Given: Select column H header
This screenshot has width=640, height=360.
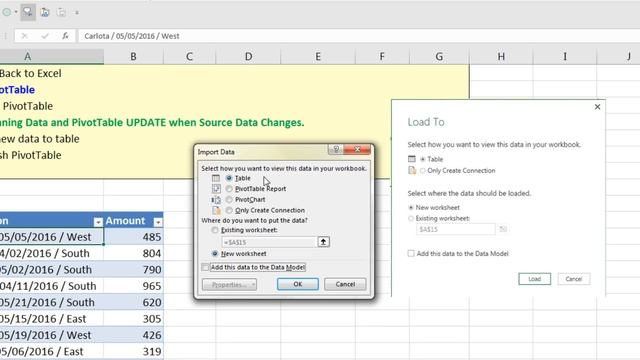Looking at the screenshot, I should [501, 56].
